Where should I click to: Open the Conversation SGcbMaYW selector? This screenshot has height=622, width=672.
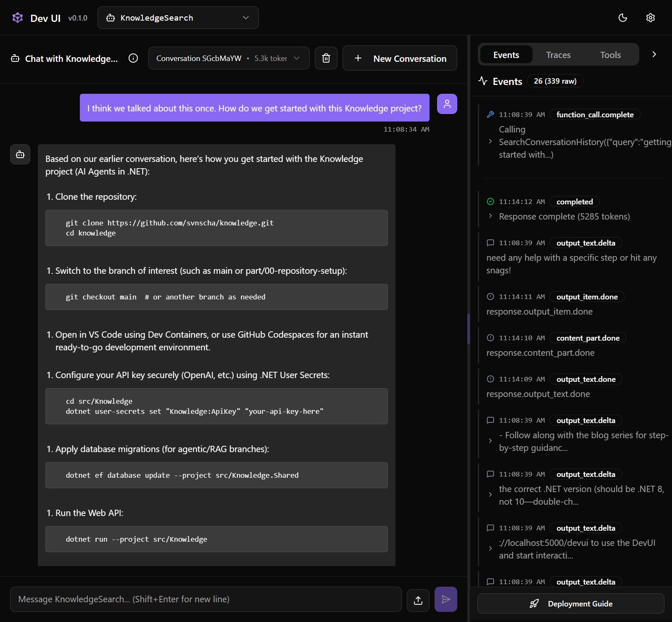[x=229, y=58]
